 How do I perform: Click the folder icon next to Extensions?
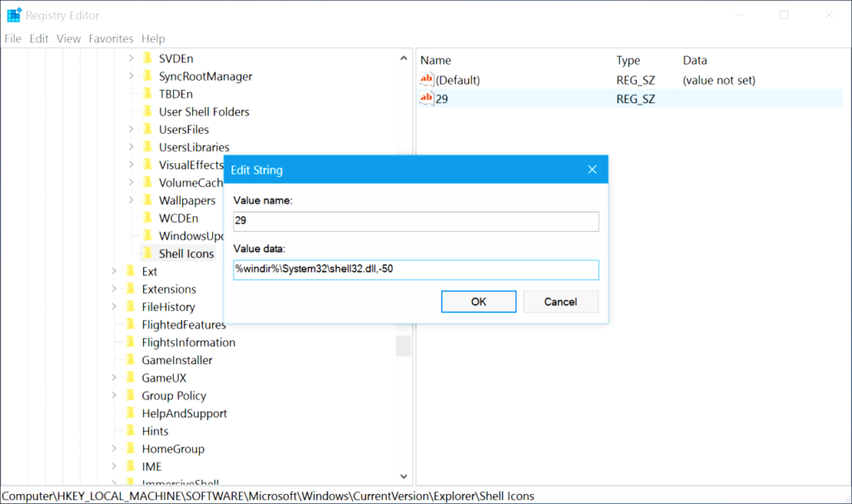tap(131, 289)
